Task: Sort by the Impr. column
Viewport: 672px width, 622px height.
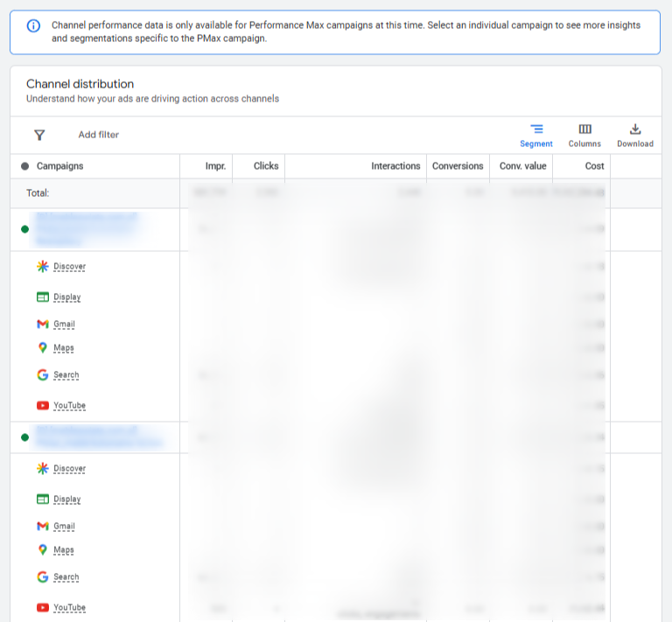Action: tap(215, 166)
